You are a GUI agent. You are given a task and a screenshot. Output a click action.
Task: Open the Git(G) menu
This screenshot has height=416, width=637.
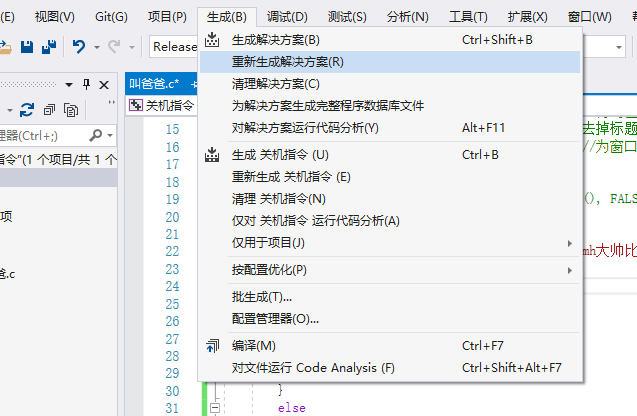click(x=111, y=17)
